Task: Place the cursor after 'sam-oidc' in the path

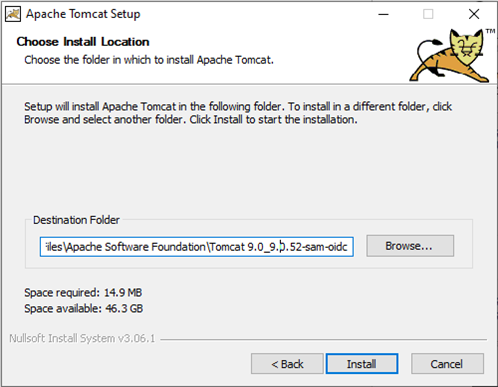Action: [349, 247]
